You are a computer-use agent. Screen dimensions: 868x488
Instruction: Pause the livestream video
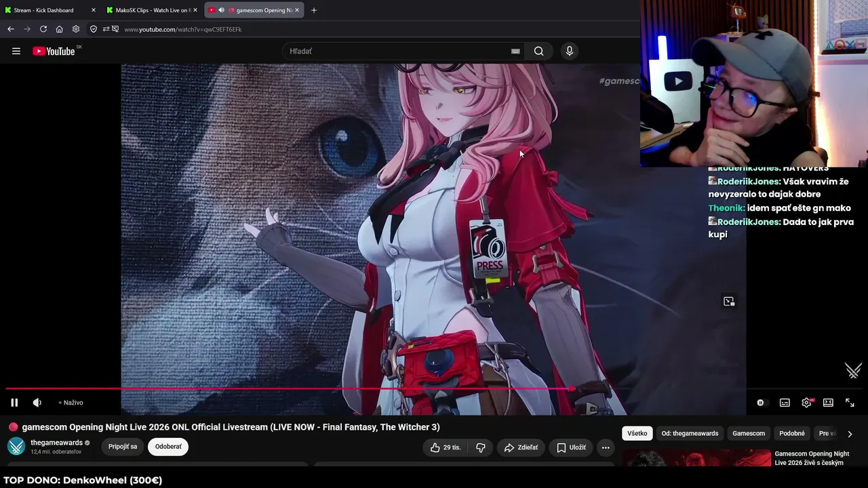[x=14, y=403]
